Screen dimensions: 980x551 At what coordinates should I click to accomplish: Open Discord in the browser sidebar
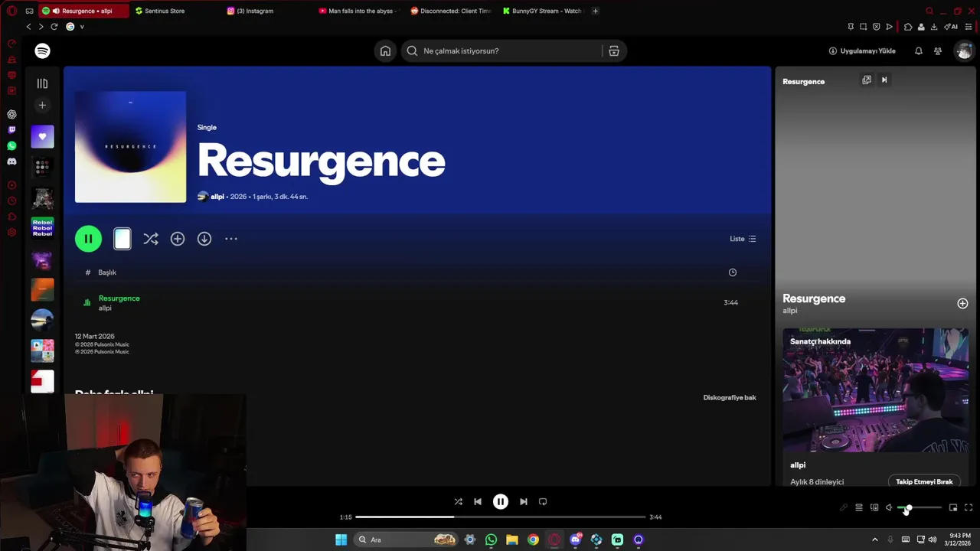pos(11,161)
